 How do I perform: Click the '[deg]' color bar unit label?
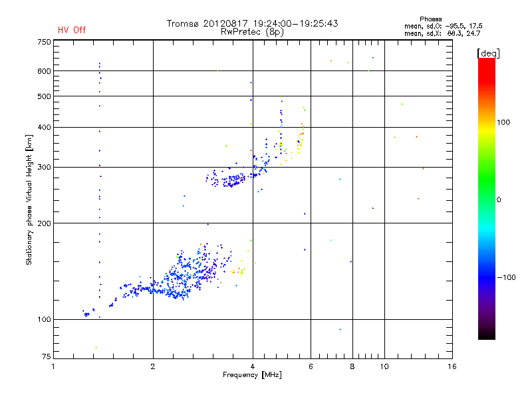click(x=488, y=53)
